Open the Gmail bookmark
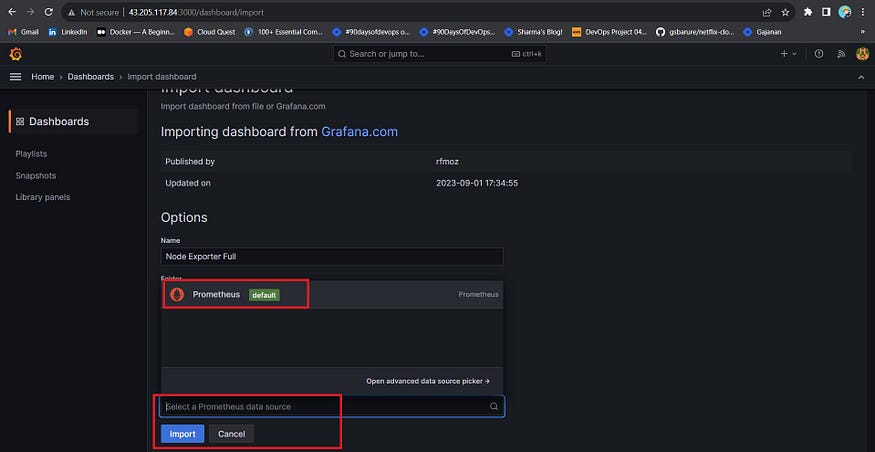875x452 pixels. pyautogui.click(x=23, y=32)
